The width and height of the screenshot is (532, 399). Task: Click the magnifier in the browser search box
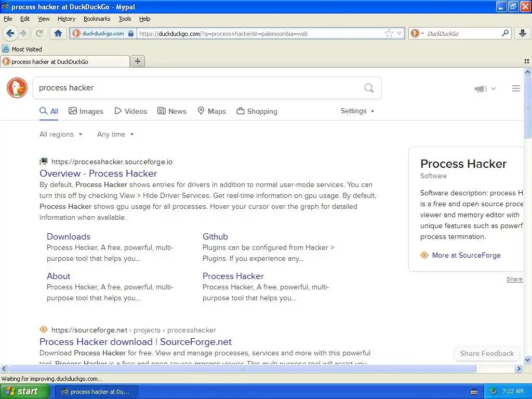(x=505, y=33)
